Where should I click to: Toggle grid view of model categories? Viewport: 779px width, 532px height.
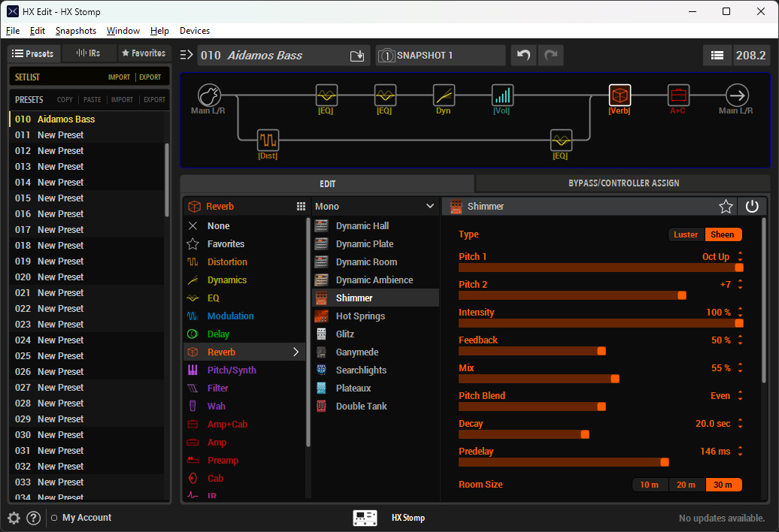pos(301,207)
